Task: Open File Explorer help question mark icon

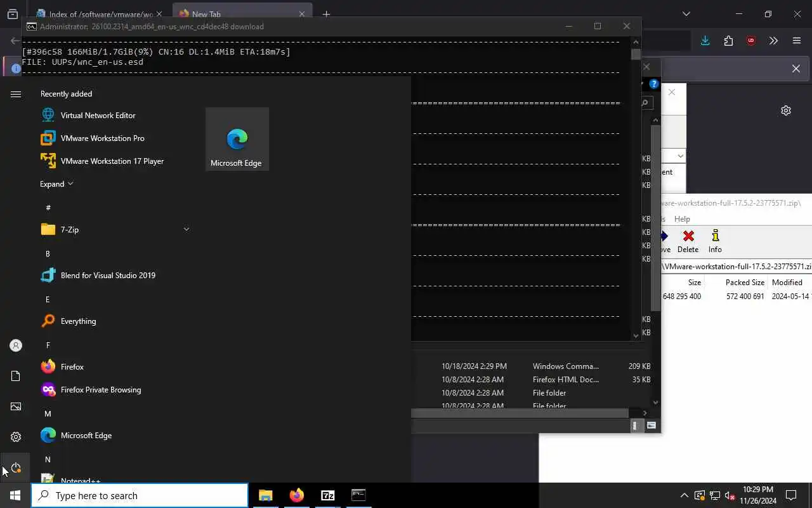Action: point(654,84)
